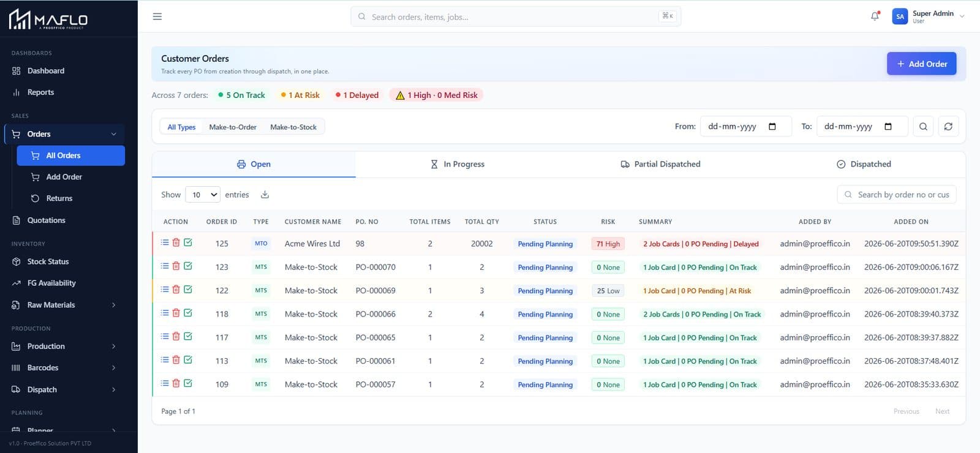This screenshot has width=980, height=453.
Task: Go to the Previous page
Action: (x=906, y=411)
